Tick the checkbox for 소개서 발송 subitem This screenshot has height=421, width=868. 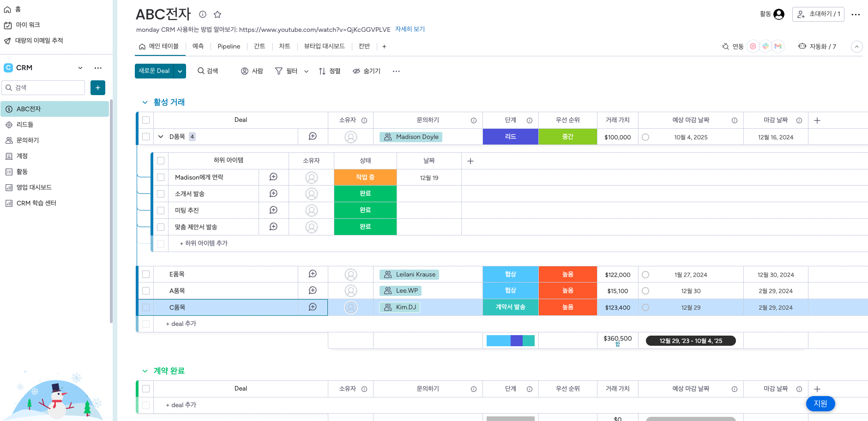tap(161, 194)
